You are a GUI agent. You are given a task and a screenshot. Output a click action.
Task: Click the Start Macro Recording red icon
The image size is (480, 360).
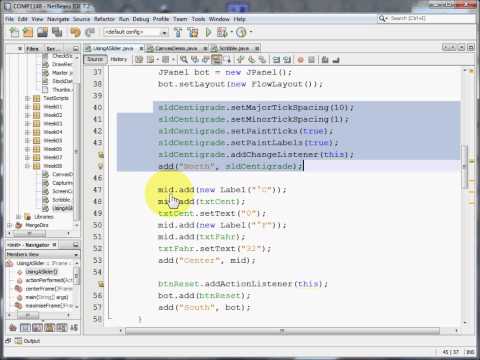pyautogui.click(x=300, y=60)
